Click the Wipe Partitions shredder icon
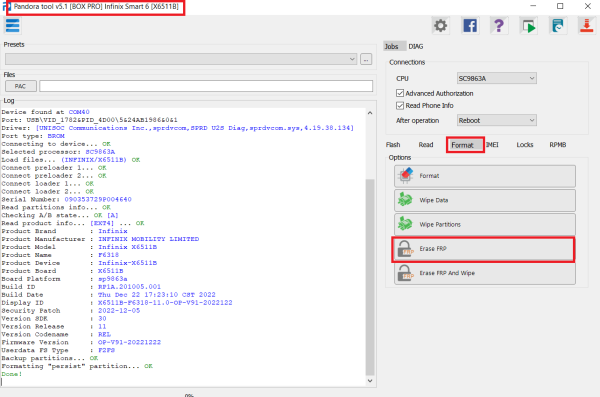 pyautogui.click(x=405, y=224)
